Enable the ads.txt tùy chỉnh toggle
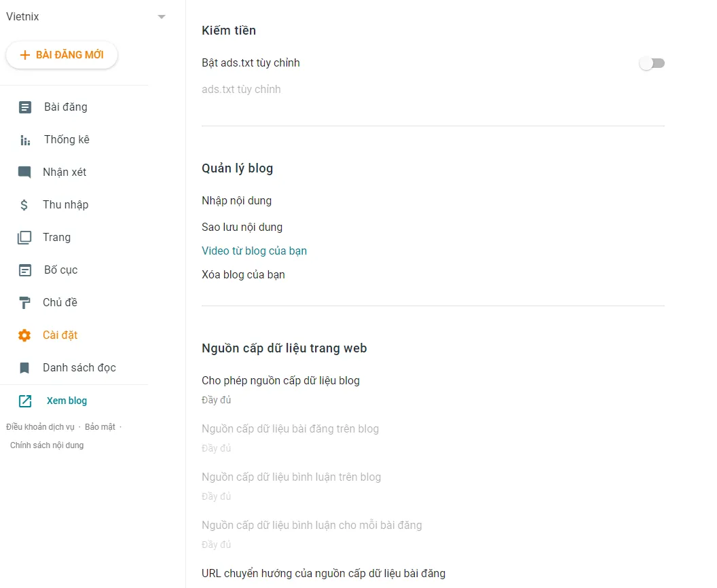The image size is (717, 588). (x=651, y=62)
